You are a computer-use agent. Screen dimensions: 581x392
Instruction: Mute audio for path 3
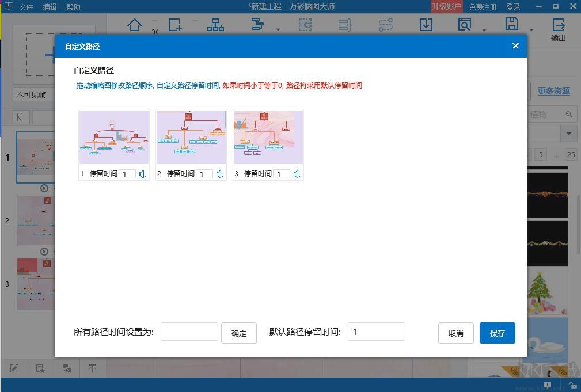(x=296, y=173)
